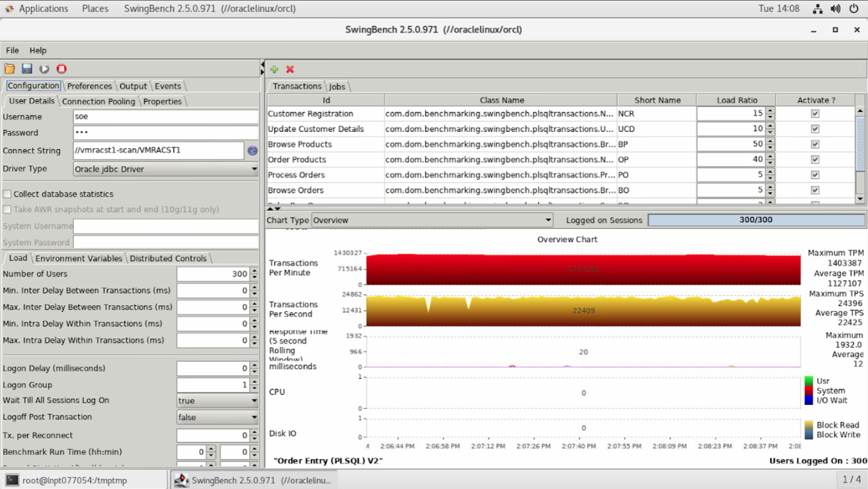Click the Logon Group value field
The height and width of the screenshot is (489, 868).
pos(213,385)
